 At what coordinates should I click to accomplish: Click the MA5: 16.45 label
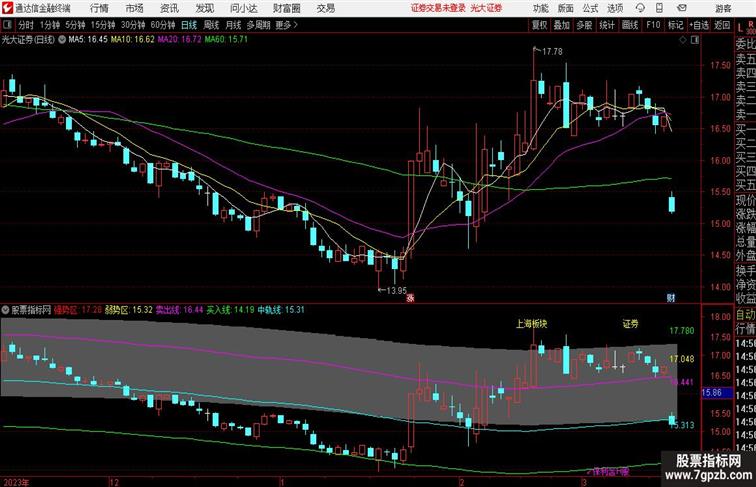[88, 40]
